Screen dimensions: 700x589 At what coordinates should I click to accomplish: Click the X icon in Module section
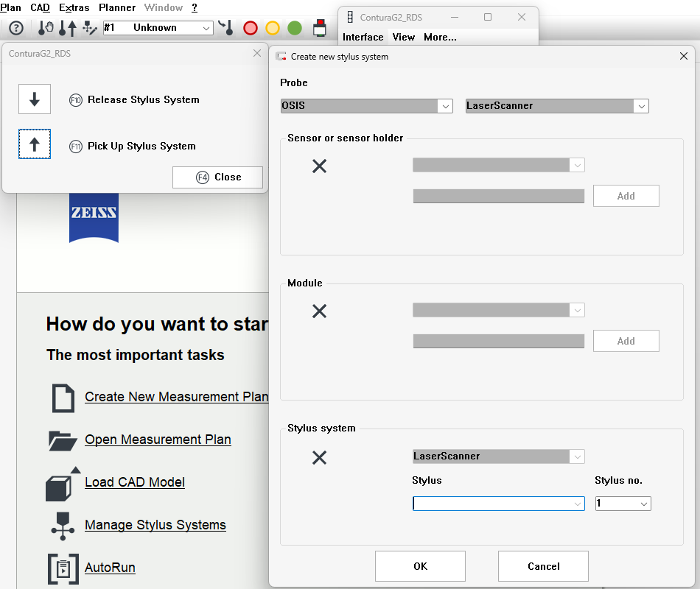pyautogui.click(x=319, y=311)
